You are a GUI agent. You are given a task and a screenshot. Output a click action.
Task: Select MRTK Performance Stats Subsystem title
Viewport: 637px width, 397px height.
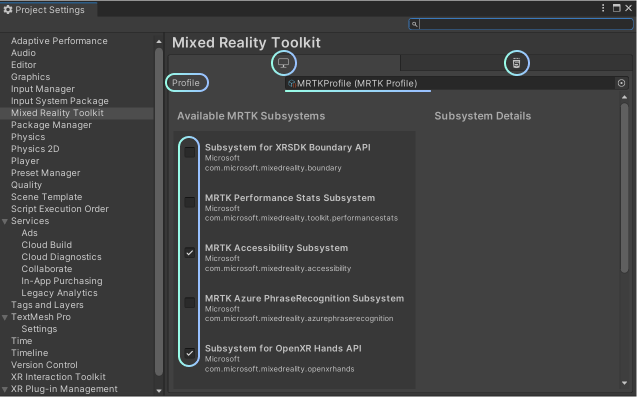point(290,198)
